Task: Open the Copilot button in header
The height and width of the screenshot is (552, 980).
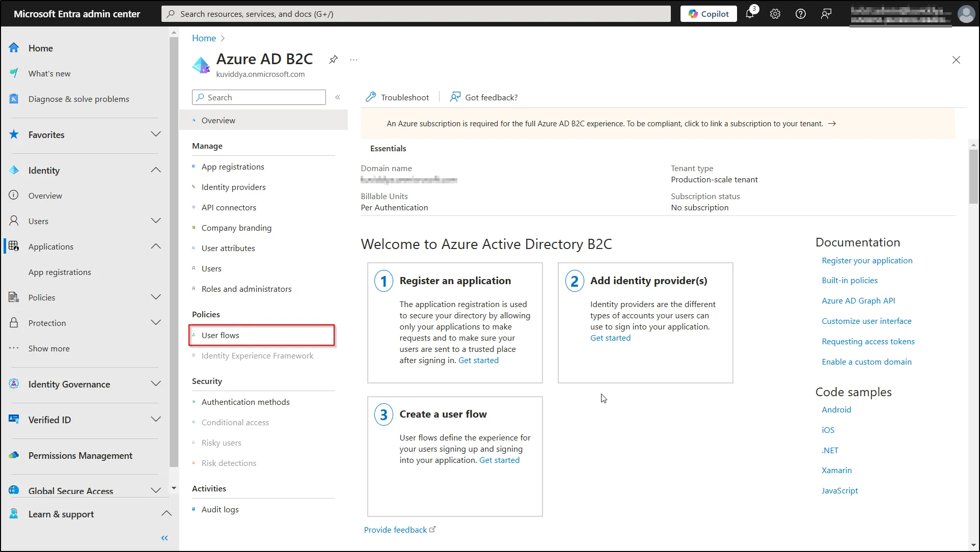Action: click(x=708, y=14)
